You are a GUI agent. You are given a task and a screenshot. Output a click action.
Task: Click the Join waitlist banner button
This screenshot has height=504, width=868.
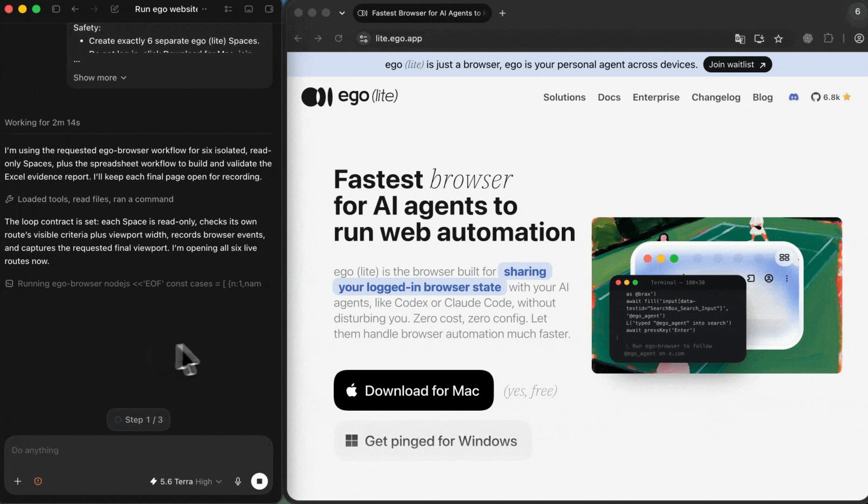click(x=737, y=64)
